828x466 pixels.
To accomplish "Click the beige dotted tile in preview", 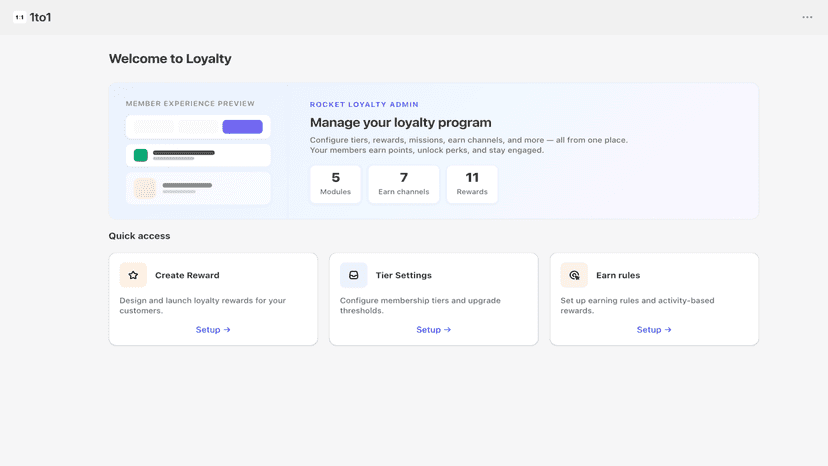I will point(145,188).
